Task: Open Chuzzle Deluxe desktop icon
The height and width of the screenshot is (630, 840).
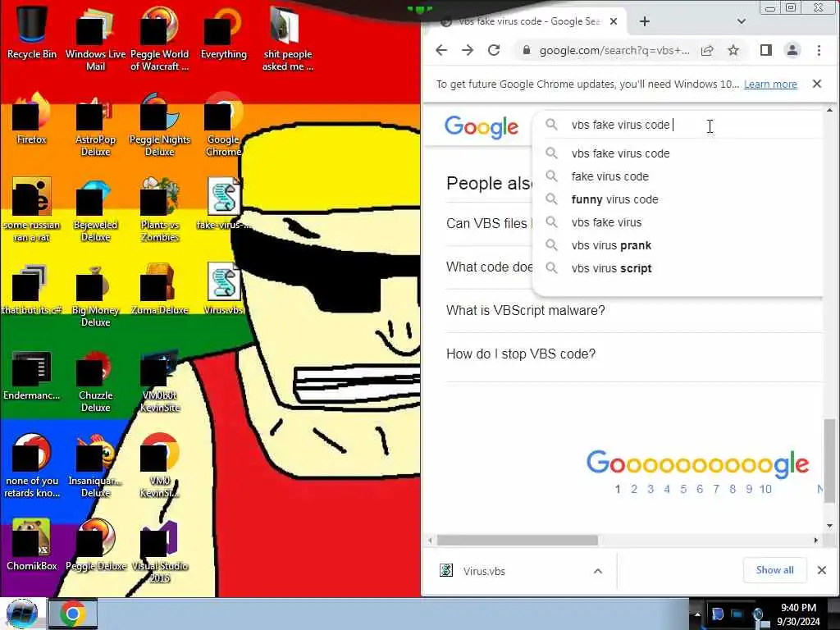Action: coord(95,381)
